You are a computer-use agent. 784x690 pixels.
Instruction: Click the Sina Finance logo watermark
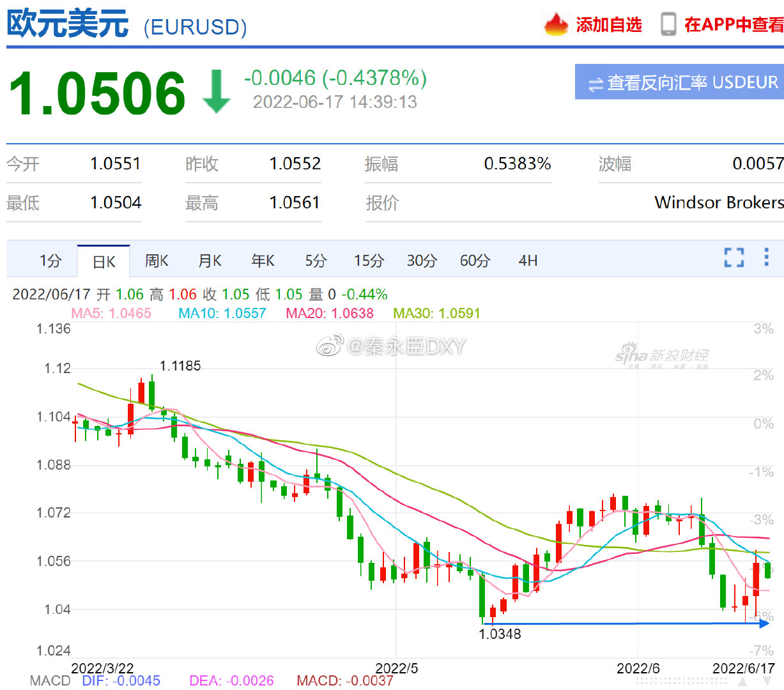coord(661,356)
